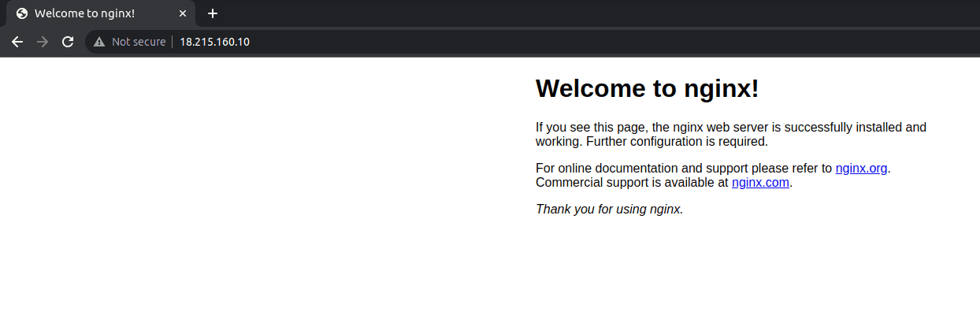Click the browser back arrow

(x=17, y=42)
